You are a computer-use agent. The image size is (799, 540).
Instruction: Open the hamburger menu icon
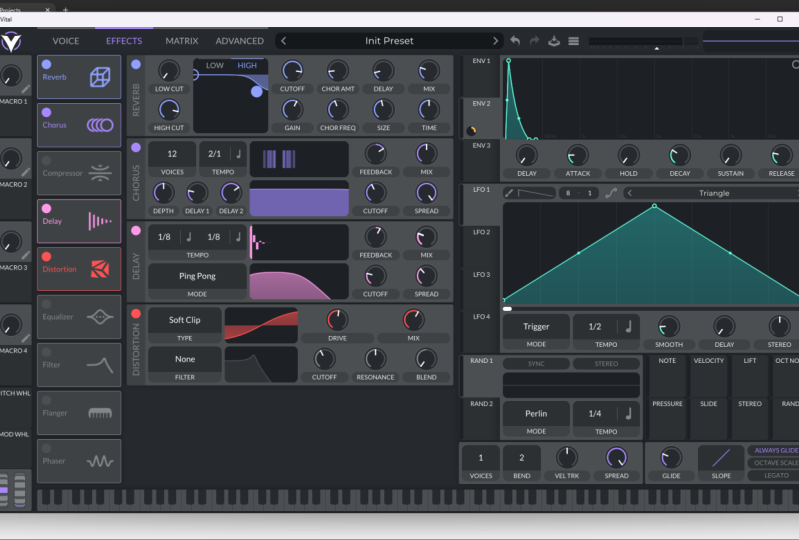[573, 41]
